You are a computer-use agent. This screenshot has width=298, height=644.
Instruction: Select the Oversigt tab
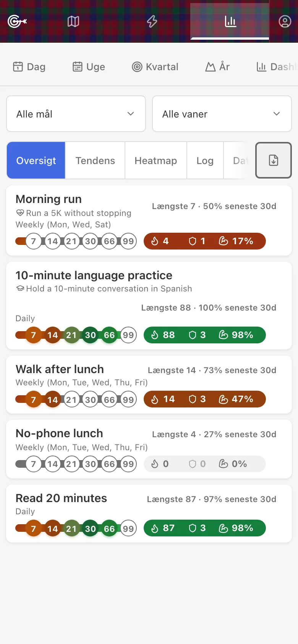click(36, 161)
